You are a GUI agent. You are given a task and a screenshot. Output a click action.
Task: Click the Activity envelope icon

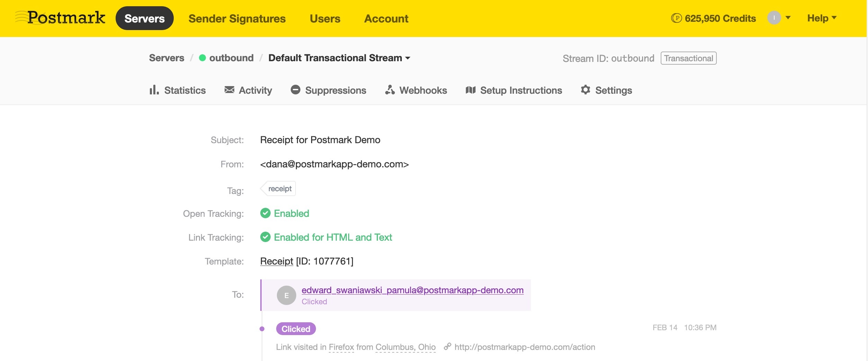click(x=229, y=90)
